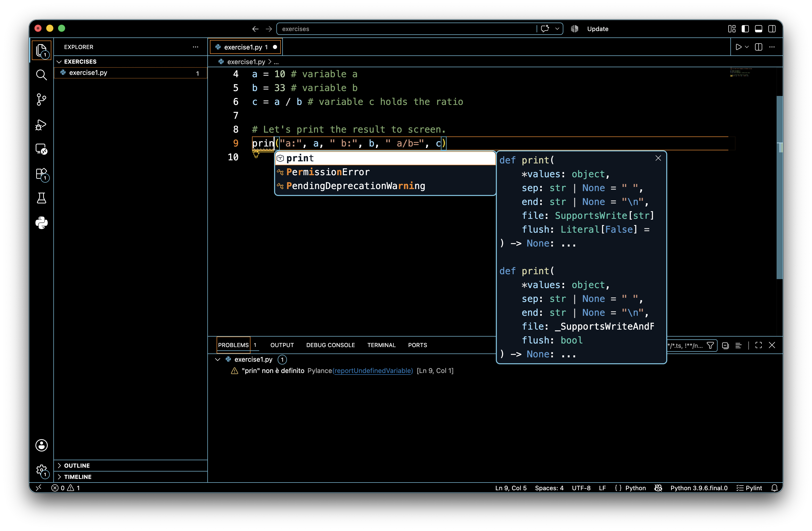This screenshot has height=531, width=812.
Task: Switch to the DEBUG CONSOLE tab
Action: coord(330,345)
